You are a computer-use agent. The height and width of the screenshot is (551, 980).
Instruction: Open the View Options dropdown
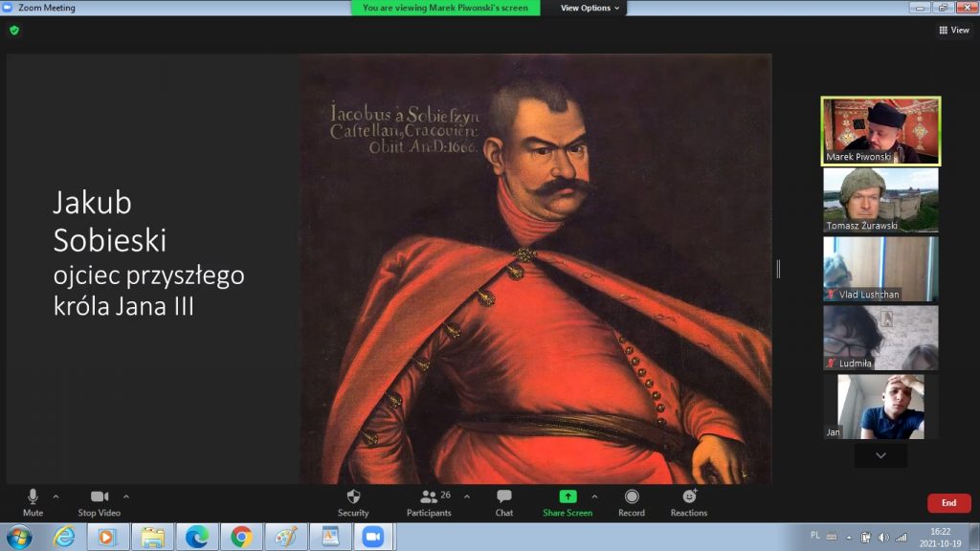[590, 8]
